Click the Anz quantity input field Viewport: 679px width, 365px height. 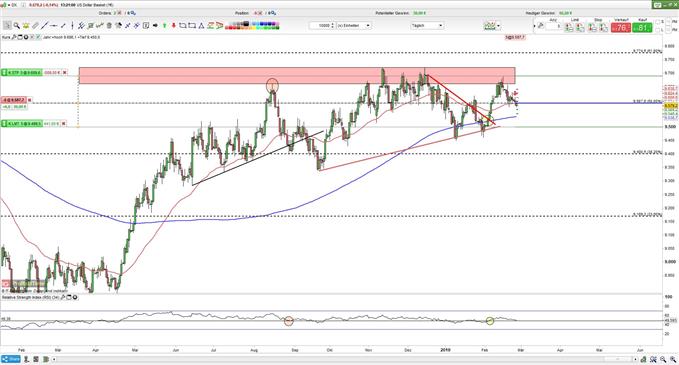click(x=554, y=26)
